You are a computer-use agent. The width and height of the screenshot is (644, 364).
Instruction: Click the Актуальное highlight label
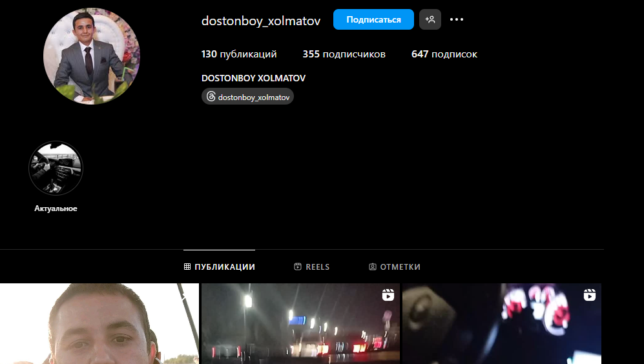(56, 208)
